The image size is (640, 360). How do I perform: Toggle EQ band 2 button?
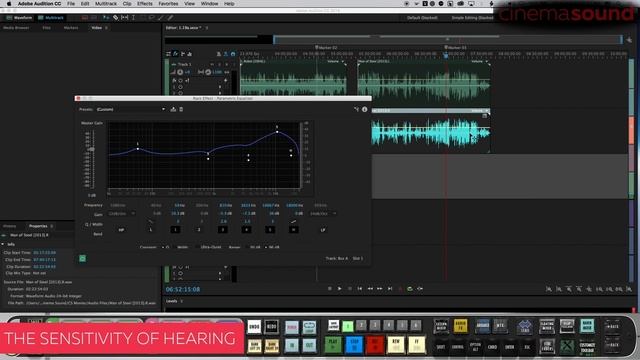(x=199, y=230)
